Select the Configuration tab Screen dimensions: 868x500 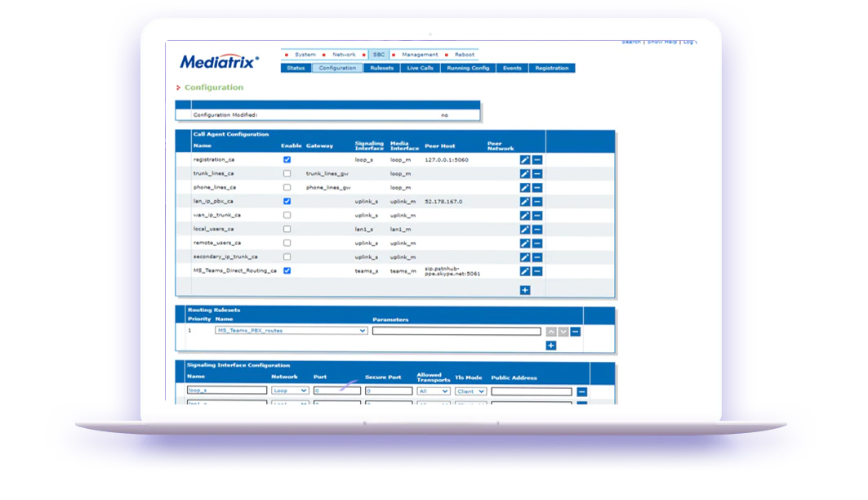point(338,68)
